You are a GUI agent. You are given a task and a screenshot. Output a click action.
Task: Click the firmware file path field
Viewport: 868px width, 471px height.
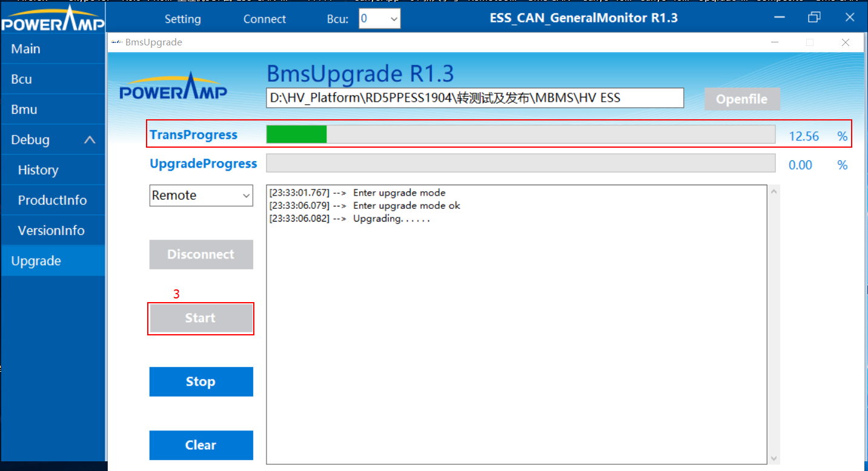tap(475, 98)
